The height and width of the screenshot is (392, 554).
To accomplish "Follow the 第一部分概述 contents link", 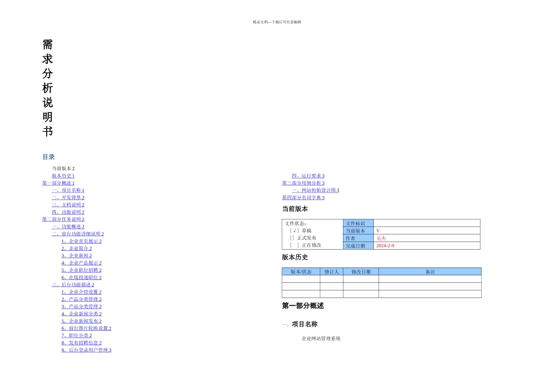I will coord(58,183).
